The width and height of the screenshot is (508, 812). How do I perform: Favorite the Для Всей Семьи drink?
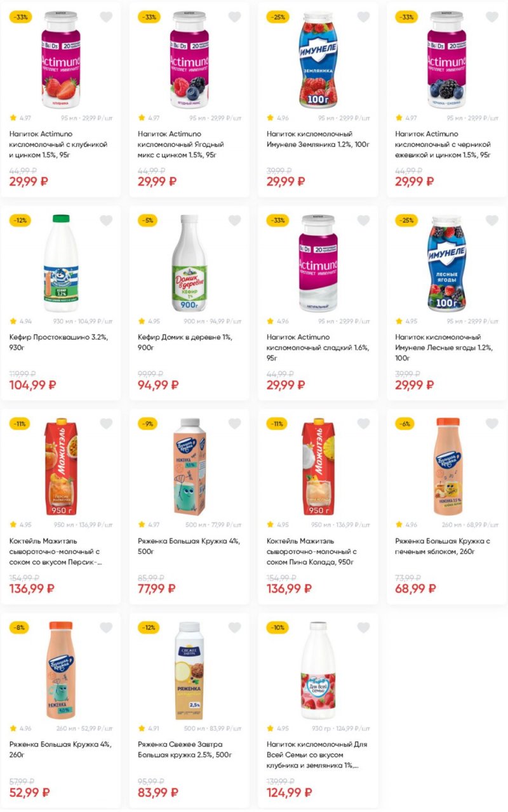363,627
